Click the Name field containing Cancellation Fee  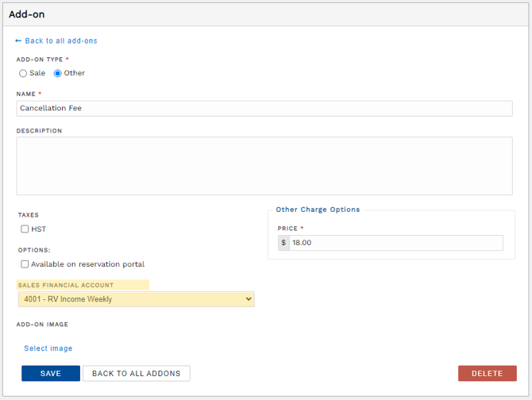coord(264,109)
